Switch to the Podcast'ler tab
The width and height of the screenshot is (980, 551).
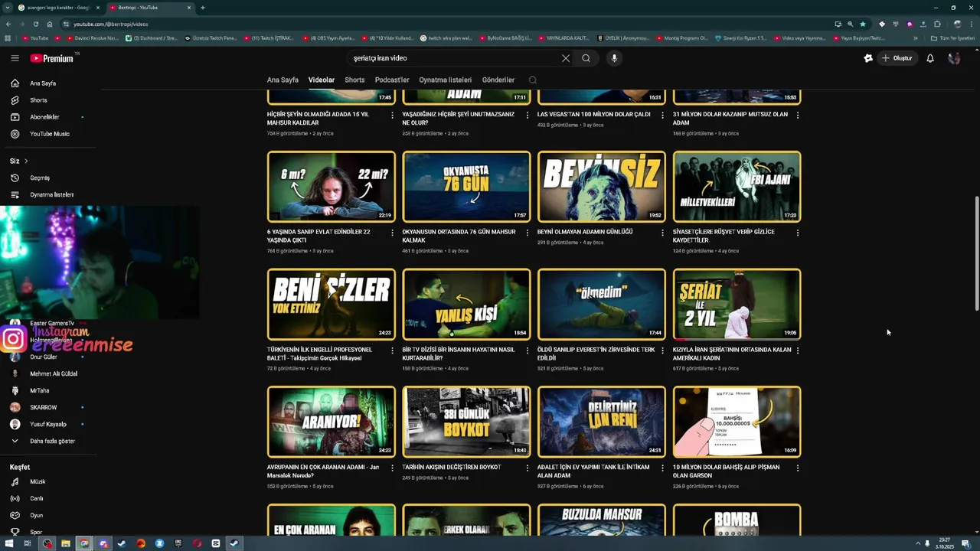tap(392, 80)
